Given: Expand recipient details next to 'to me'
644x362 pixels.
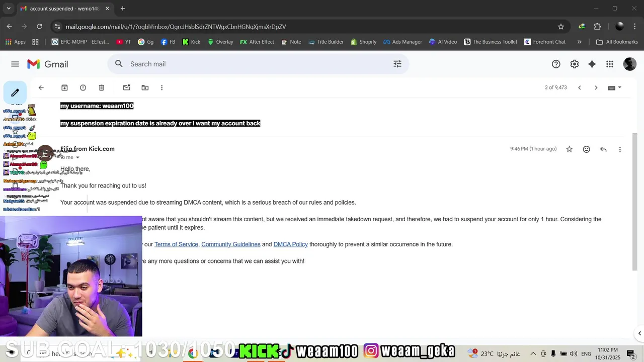Looking at the screenshot, I should pyautogui.click(x=77, y=157).
